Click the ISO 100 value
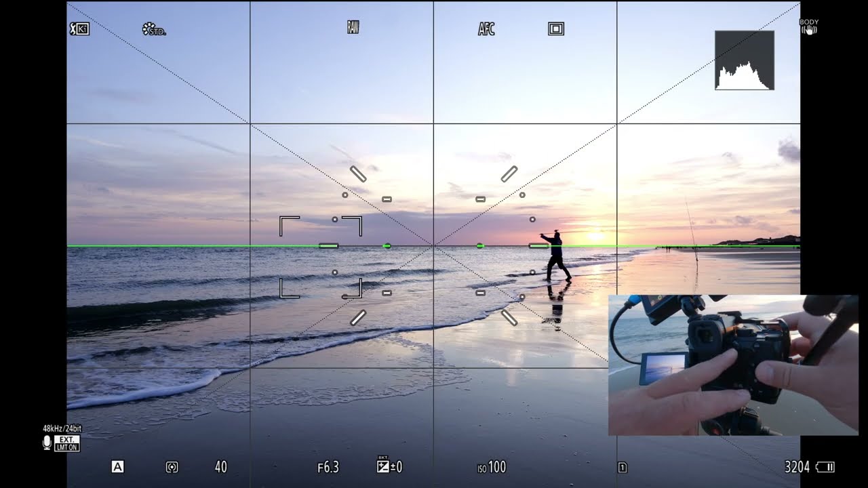The width and height of the screenshot is (868, 488). coord(492,467)
